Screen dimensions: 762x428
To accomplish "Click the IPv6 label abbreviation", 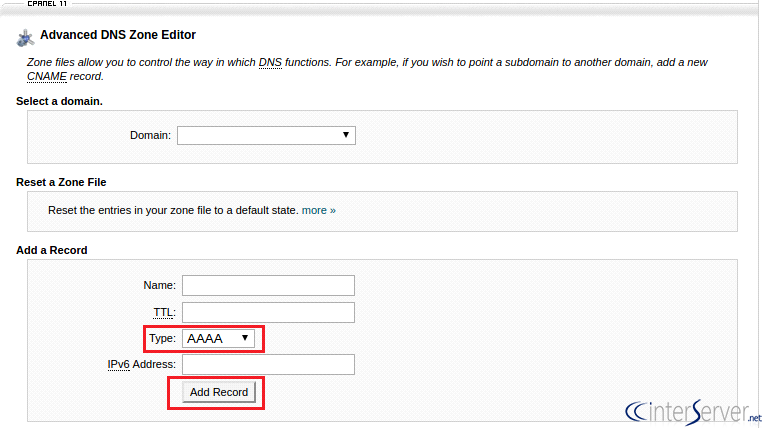I will click(x=119, y=364).
